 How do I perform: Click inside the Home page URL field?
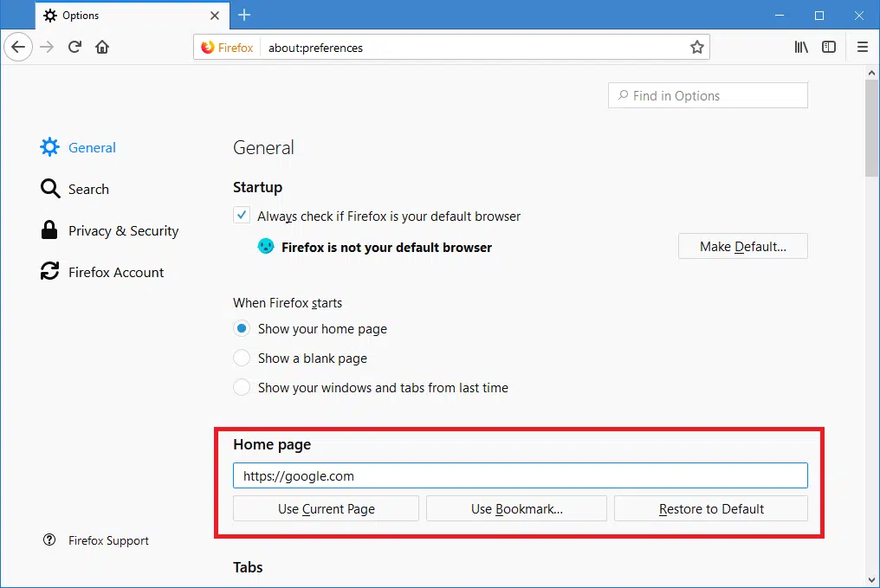point(520,475)
